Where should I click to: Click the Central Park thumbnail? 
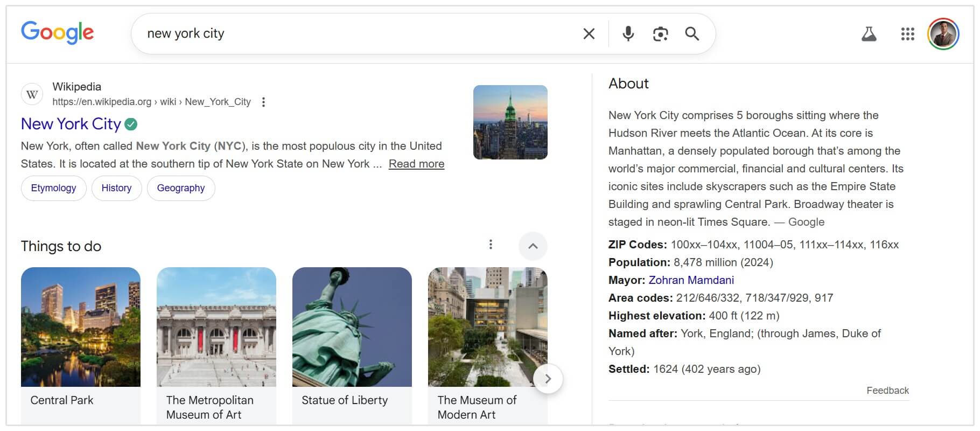tap(80, 327)
